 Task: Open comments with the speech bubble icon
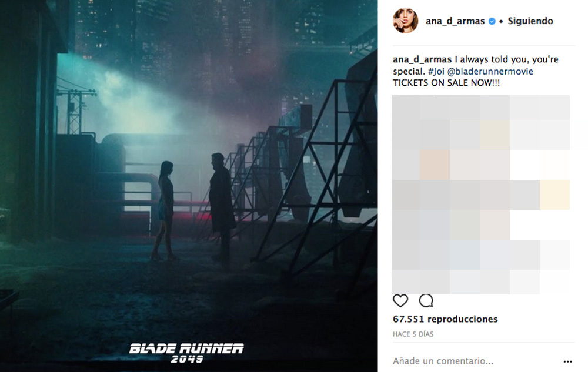tap(426, 300)
